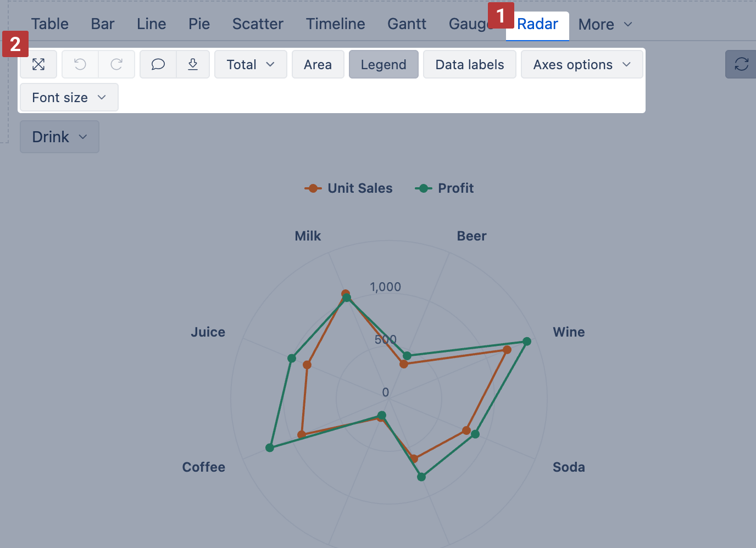Click the refresh report icon
Screen dimensions: 756x548
coord(741,64)
